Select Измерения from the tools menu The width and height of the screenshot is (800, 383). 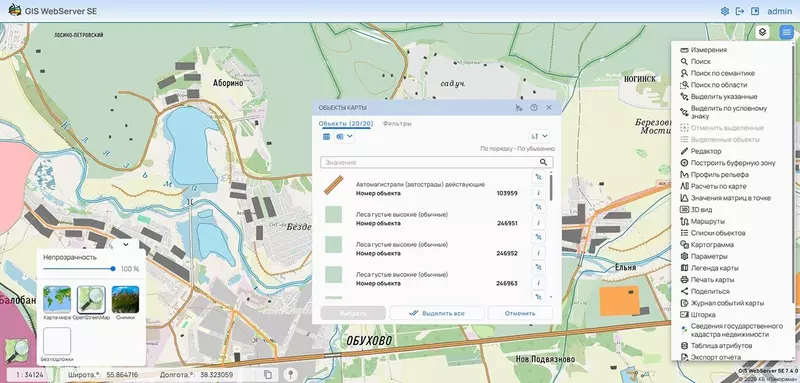(709, 50)
